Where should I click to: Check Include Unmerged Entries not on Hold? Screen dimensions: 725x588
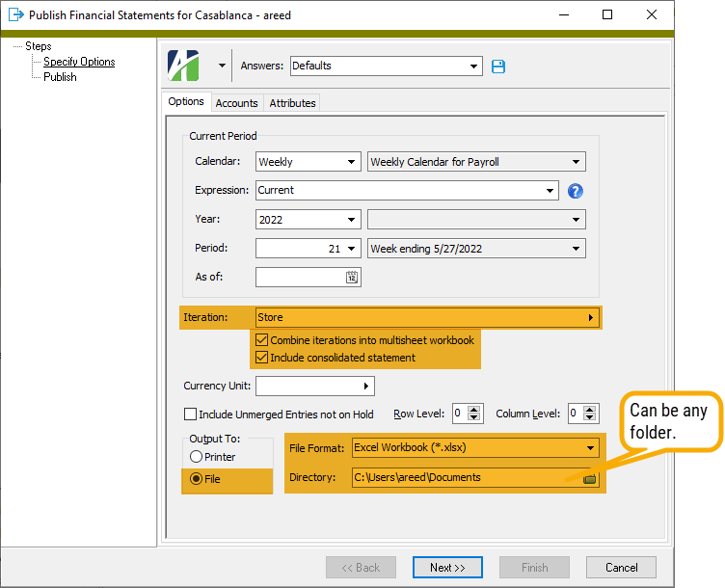(x=190, y=414)
